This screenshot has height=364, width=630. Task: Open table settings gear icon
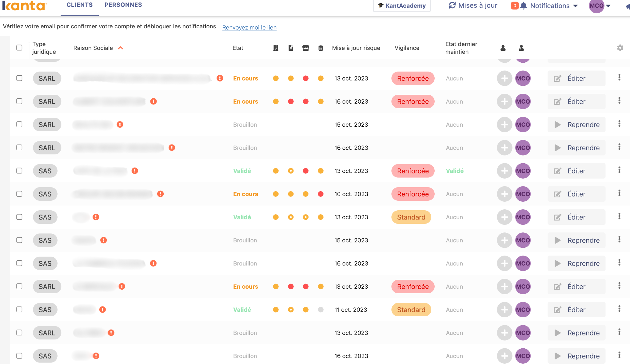(x=620, y=48)
